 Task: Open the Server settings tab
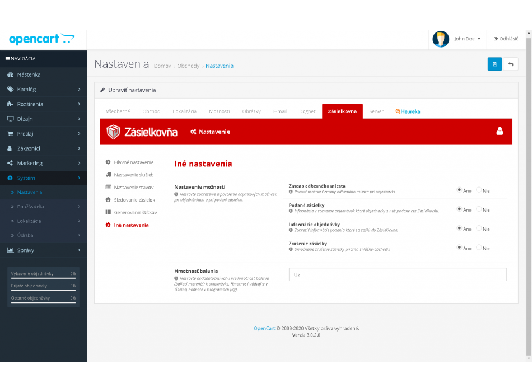tap(376, 111)
